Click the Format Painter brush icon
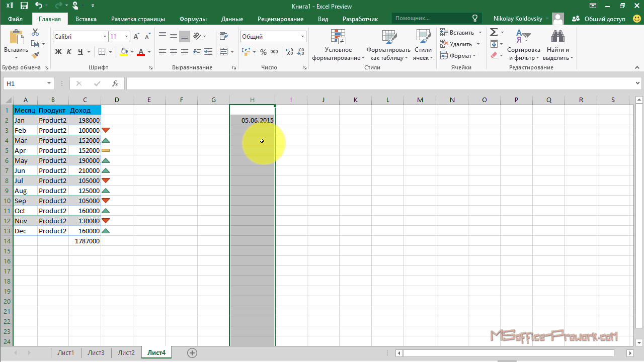The image size is (644, 362). coord(35,55)
